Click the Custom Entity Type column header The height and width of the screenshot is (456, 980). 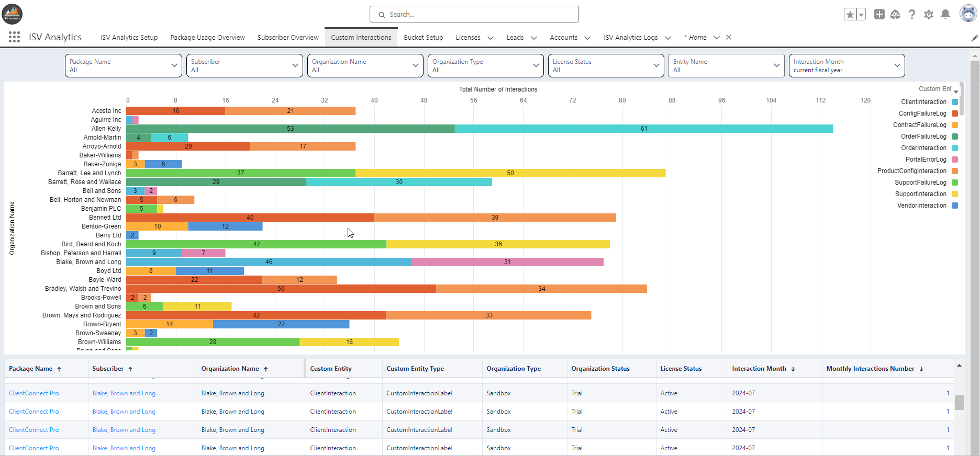[x=415, y=369]
